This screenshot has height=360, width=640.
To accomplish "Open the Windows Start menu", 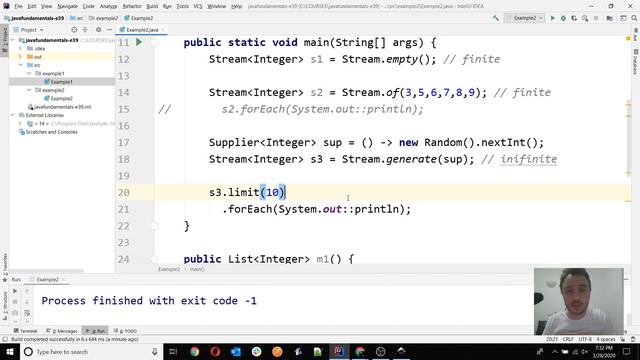I will (x=9, y=351).
